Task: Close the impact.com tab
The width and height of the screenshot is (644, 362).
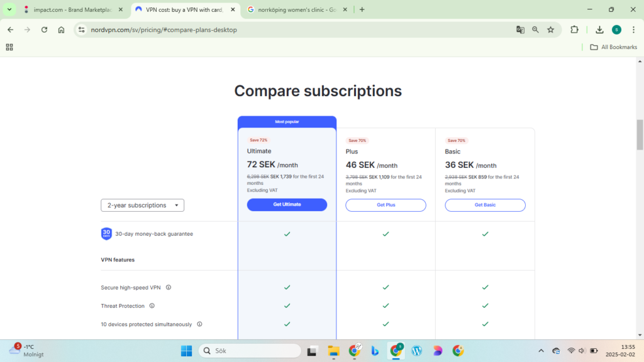Action: click(x=120, y=9)
